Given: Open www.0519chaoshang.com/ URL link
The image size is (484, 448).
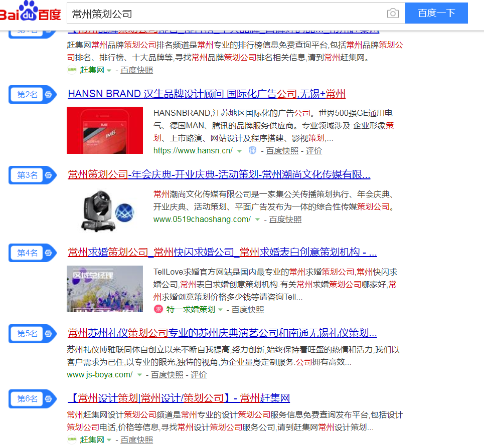Looking at the screenshot, I should [x=202, y=219].
